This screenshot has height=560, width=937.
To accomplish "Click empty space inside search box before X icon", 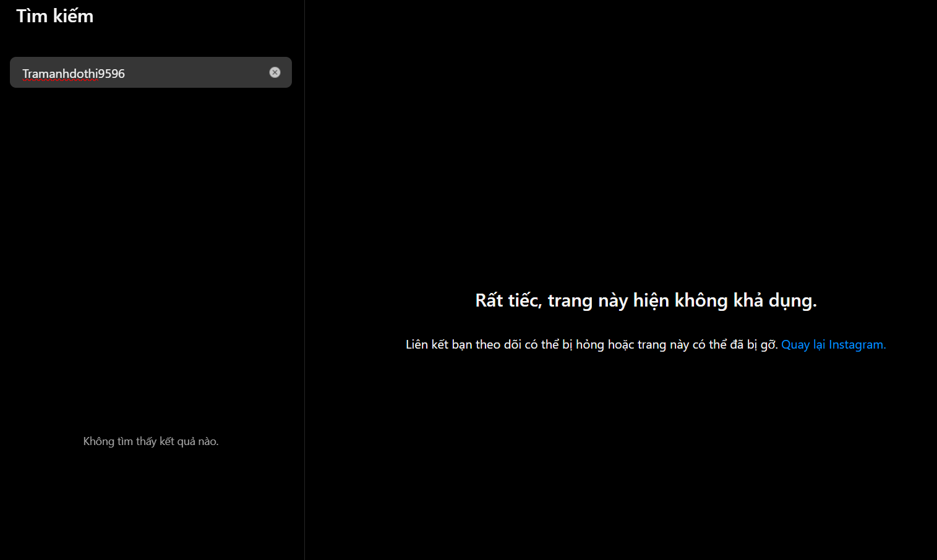I will 198,73.
